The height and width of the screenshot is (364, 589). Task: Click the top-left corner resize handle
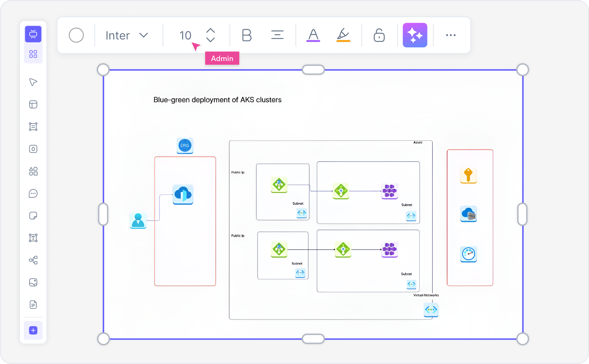[x=103, y=70]
